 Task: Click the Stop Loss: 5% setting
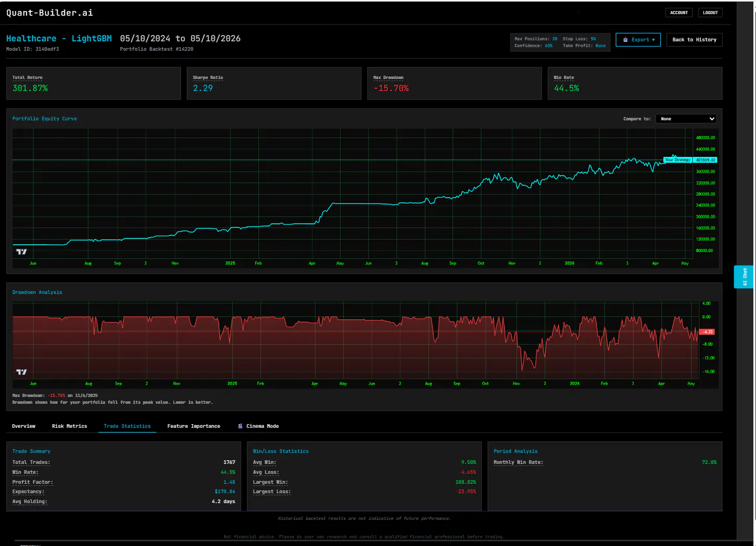pos(579,39)
